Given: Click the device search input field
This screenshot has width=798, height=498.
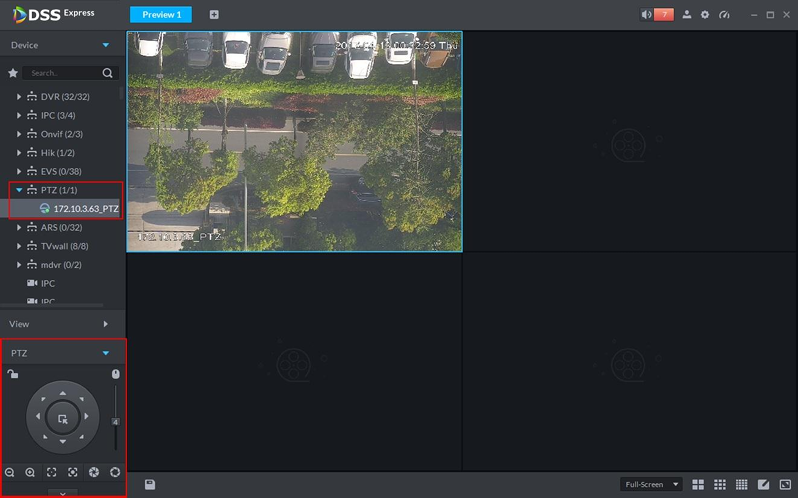Looking at the screenshot, I should 65,73.
